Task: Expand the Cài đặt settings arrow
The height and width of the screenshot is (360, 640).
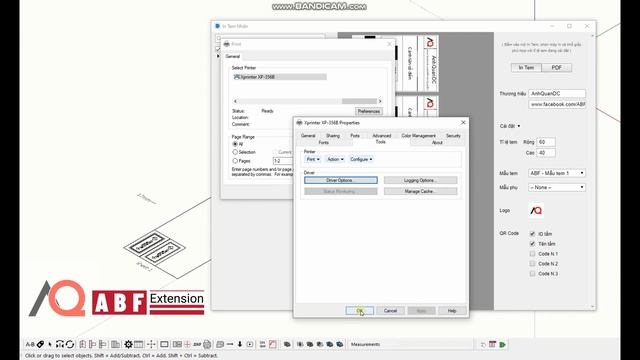Action: click(519, 126)
